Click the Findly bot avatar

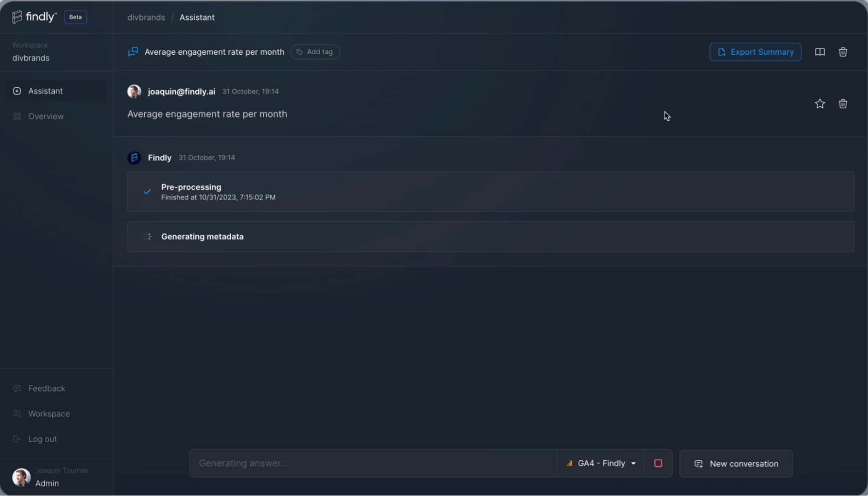134,158
